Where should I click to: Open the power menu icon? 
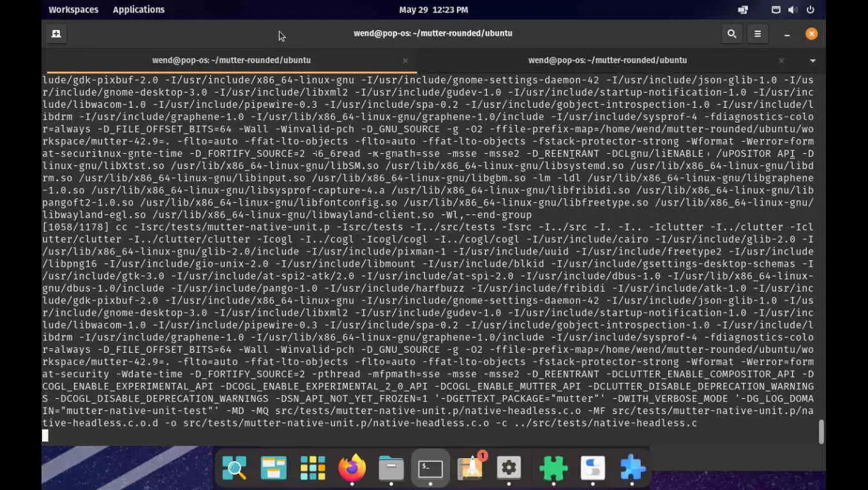coord(811,10)
